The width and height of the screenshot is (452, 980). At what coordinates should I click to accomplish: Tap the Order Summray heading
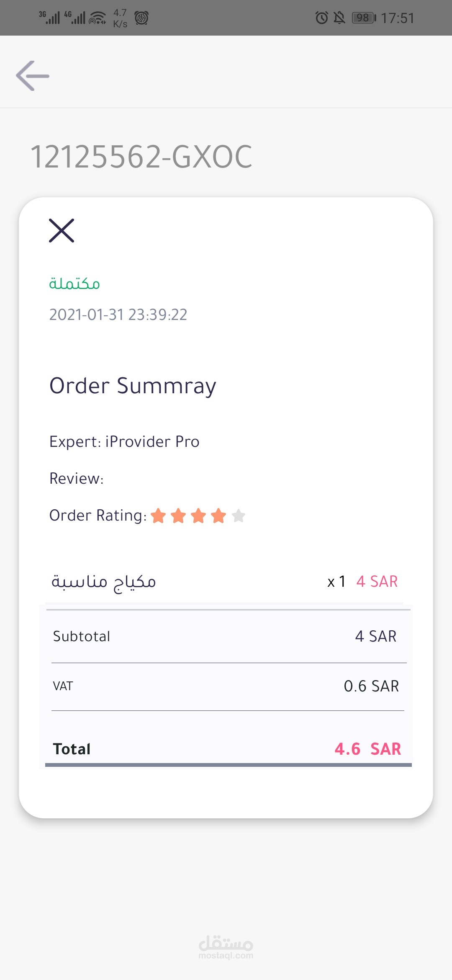coord(133,386)
